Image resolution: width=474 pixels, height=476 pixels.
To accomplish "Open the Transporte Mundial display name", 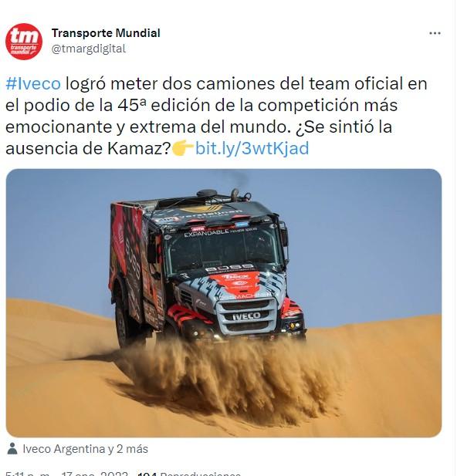I will (106, 33).
